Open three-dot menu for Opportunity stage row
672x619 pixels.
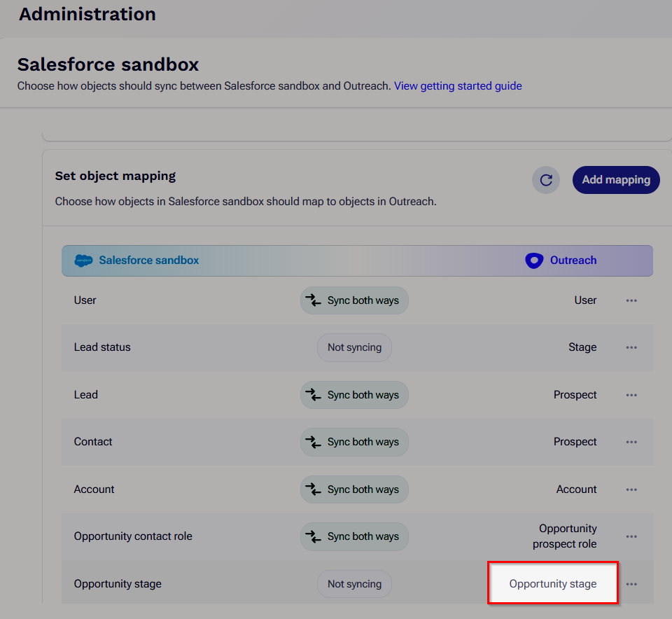point(631,584)
